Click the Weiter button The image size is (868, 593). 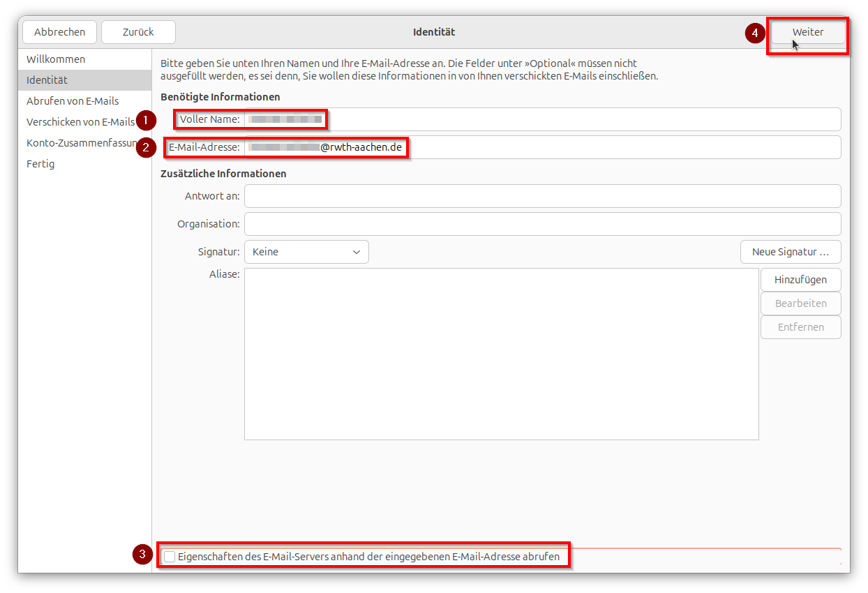click(807, 32)
